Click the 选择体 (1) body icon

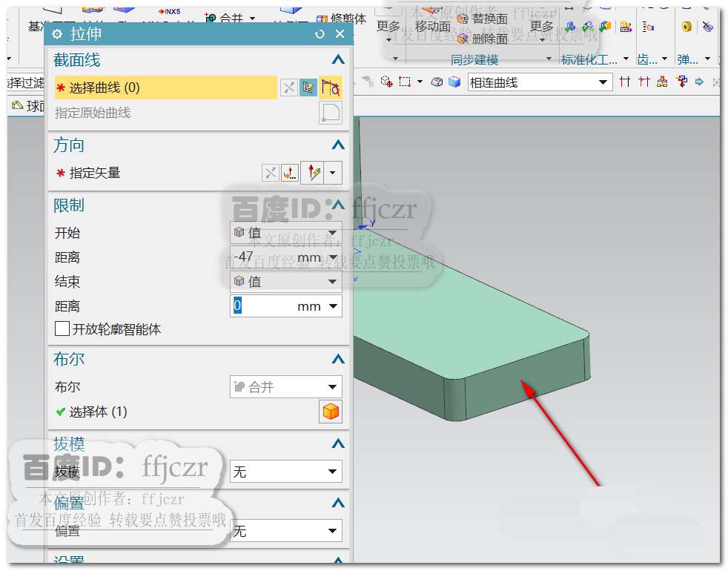click(x=331, y=412)
